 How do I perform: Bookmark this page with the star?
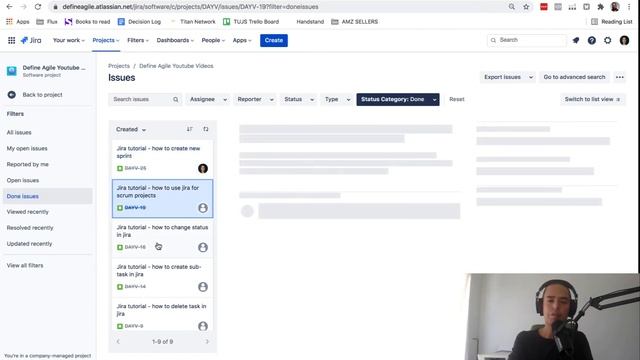526,7
